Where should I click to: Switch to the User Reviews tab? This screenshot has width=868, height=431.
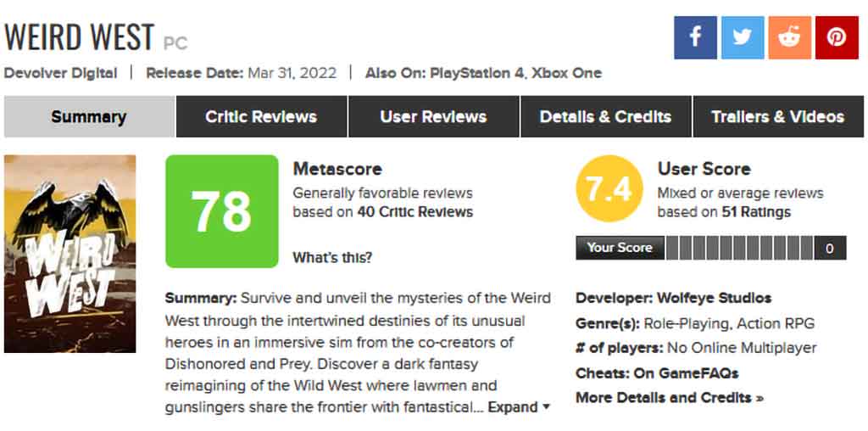click(x=433, y=116)
